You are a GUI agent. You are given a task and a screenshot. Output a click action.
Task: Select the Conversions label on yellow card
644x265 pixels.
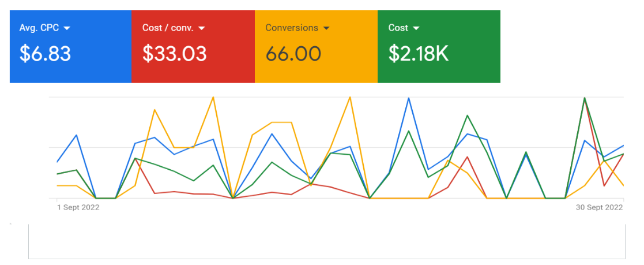[x=291, y=28]
